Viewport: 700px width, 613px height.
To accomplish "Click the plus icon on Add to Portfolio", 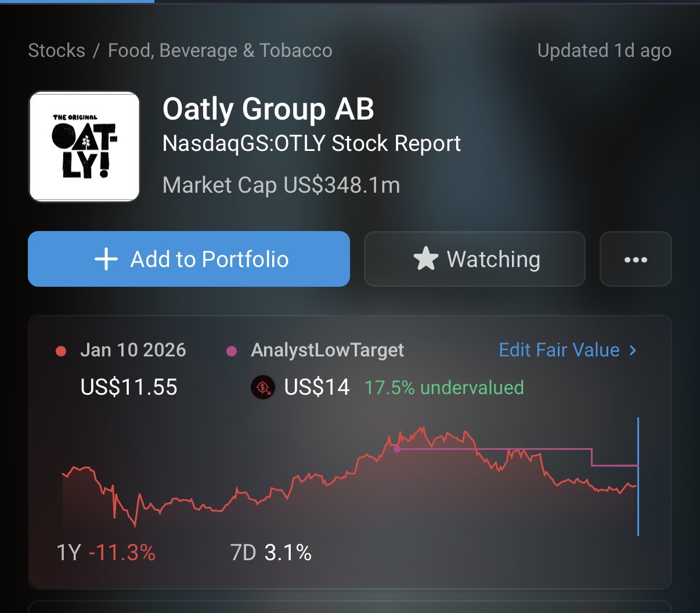I will click(106, 259).
